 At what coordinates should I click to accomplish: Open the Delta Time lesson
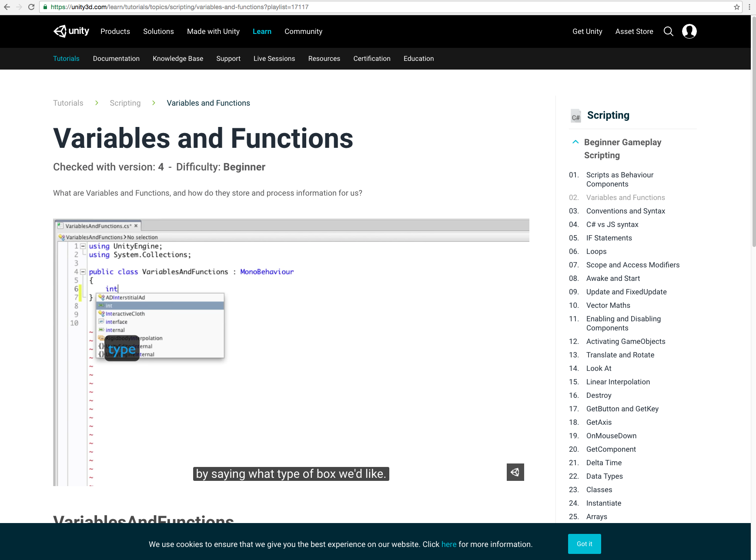coord(604,463)
